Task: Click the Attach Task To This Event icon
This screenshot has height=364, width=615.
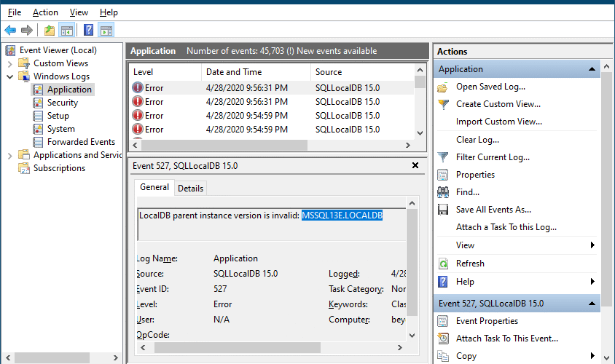Action: tap(443, 339)
